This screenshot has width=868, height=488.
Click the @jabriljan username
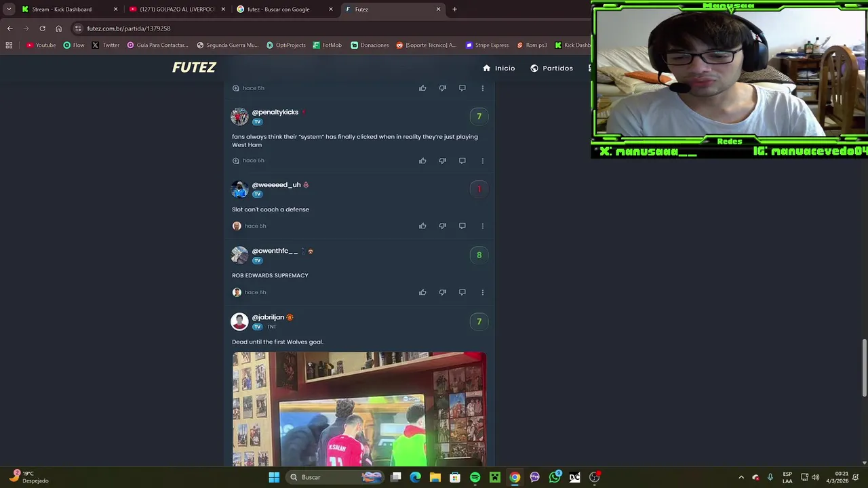(x=268, y=317)
